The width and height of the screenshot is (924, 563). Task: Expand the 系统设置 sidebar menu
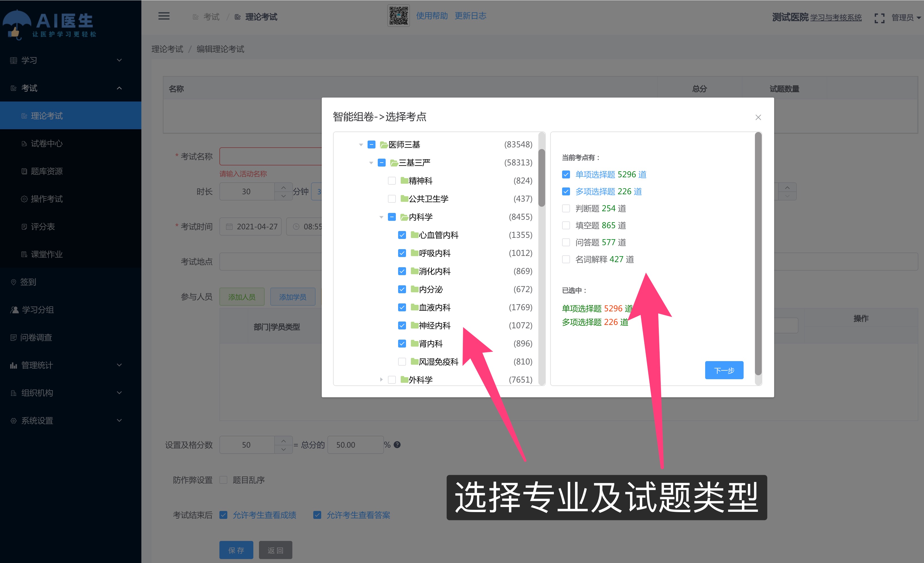tap(70, 421)
